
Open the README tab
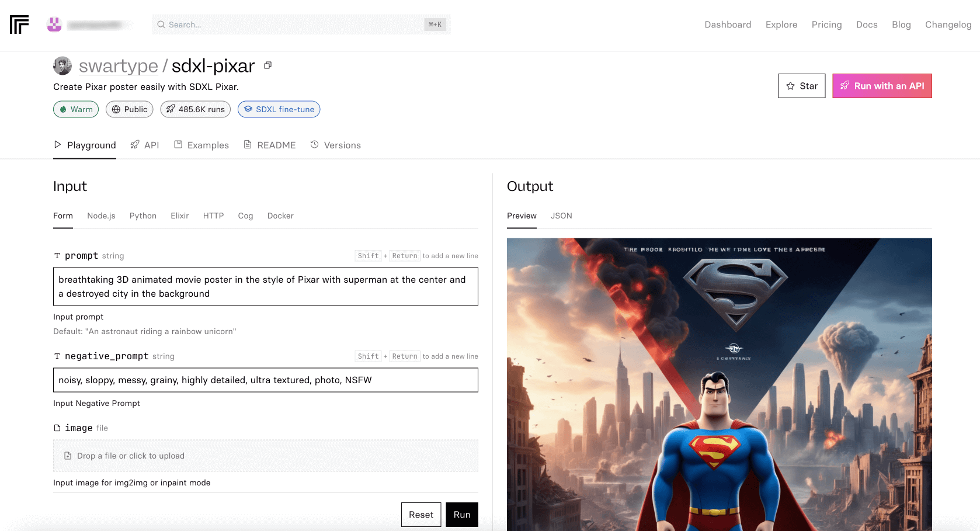(270, 145)
